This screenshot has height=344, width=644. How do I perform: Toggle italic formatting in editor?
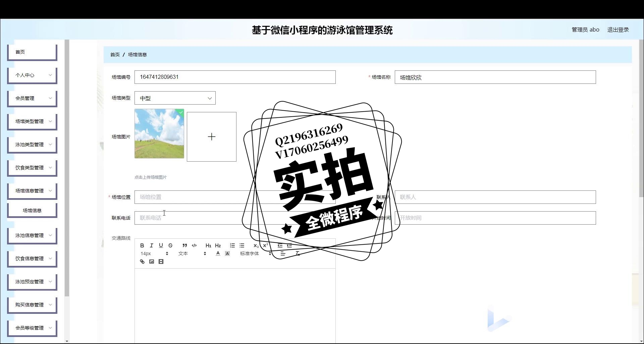click(152, 245)
